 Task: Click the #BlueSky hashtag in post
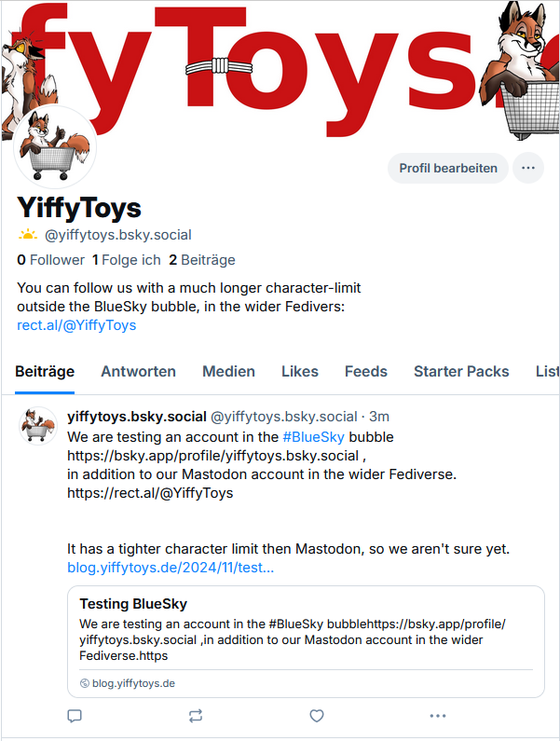tap(313, 436)
